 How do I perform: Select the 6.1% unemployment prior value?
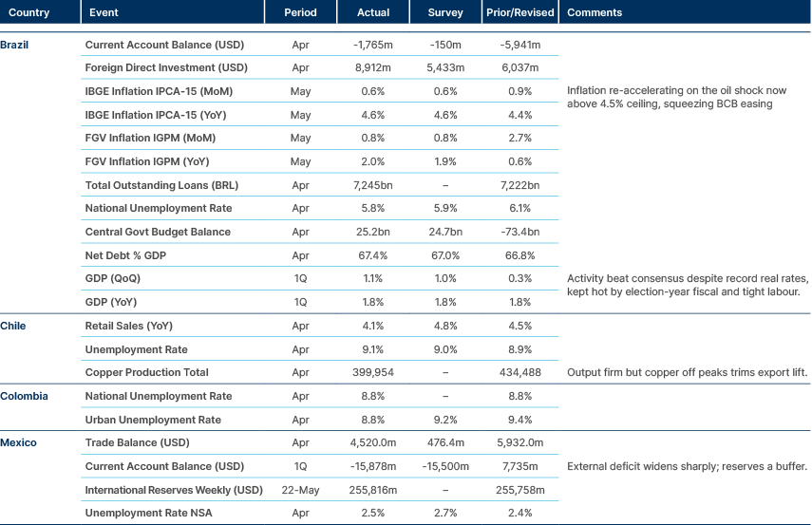[x=519, y=208]
